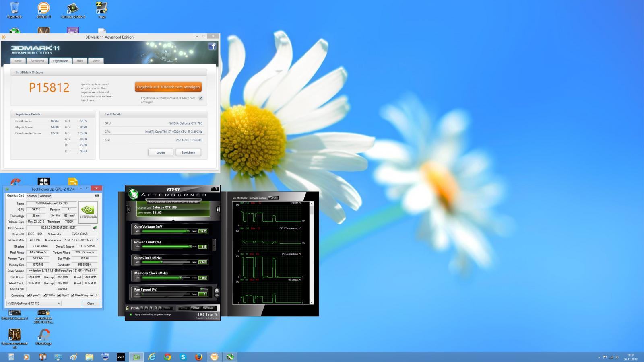This screenshot has height=362, width=644.
Task: Select Afterburner profile slot 1
Action: [x=142, y=308]
